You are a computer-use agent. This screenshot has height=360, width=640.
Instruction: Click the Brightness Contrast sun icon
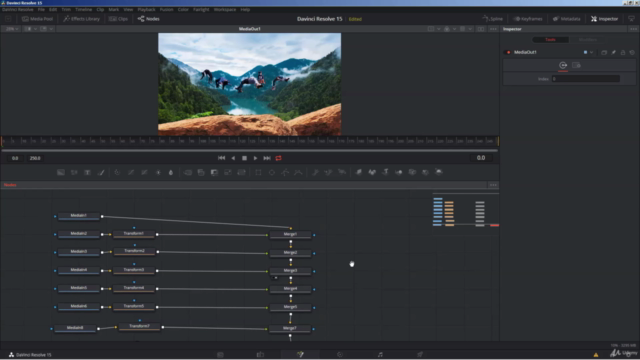(158, 172)
